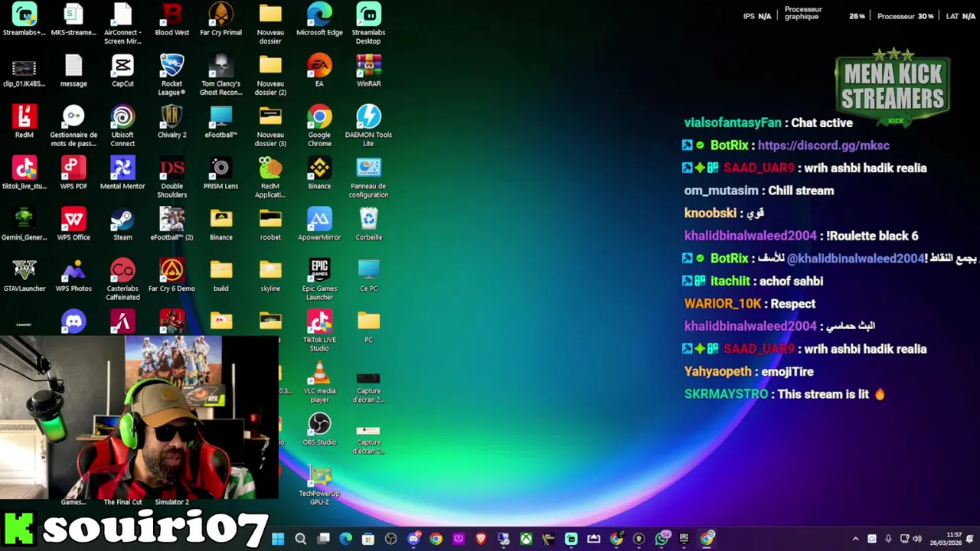Image resolution: width=980 pixels, height=551 pixels.
Task: Select the GTAVLauncher icon
Action: click(24, 275)
